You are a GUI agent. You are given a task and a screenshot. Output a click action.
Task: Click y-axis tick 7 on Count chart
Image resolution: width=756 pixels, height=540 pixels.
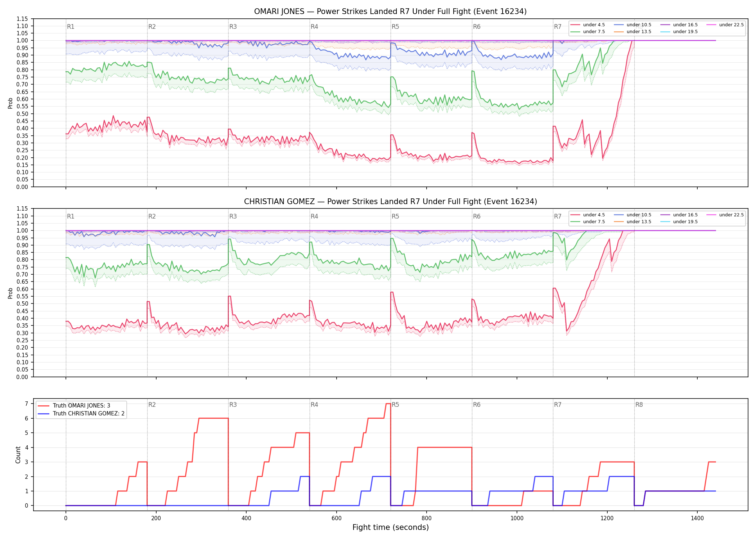coord(27,404)
